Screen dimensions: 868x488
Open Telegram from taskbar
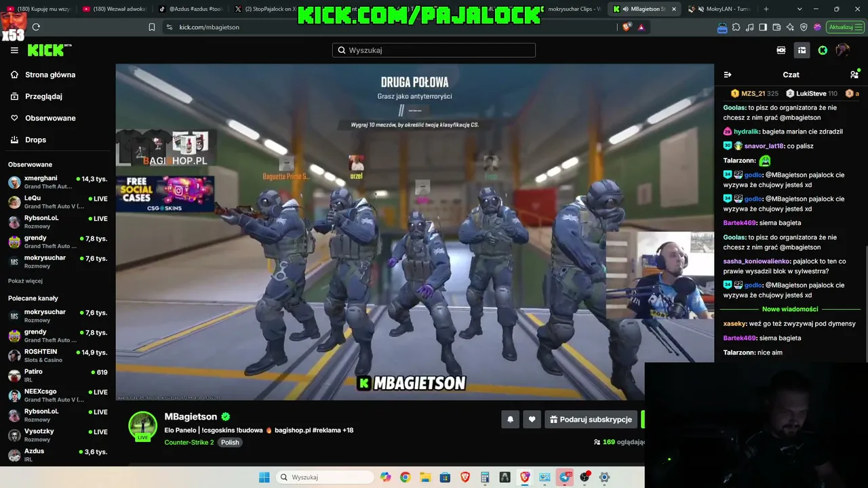[x=565, y=477]
